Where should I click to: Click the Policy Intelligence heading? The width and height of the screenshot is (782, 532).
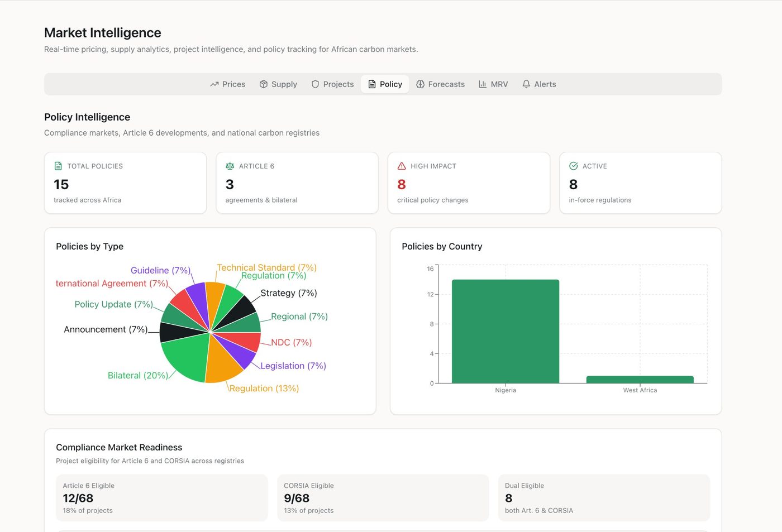pos(87,117)
